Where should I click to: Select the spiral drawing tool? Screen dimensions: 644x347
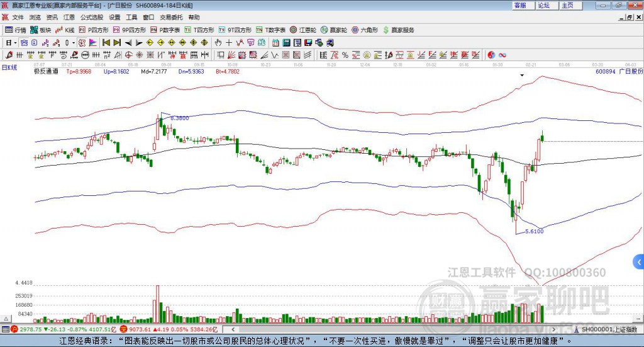(x=64, y=55)
